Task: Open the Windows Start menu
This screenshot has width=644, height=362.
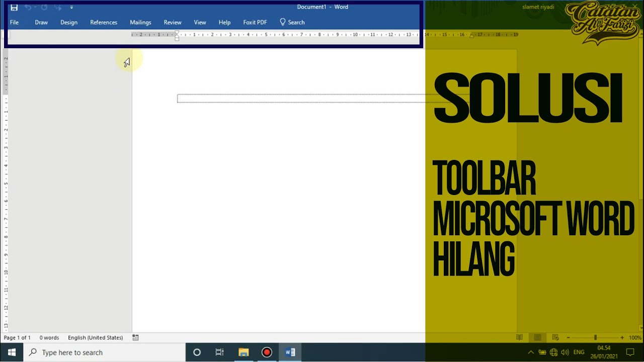Action: click(x=12, y=352)
